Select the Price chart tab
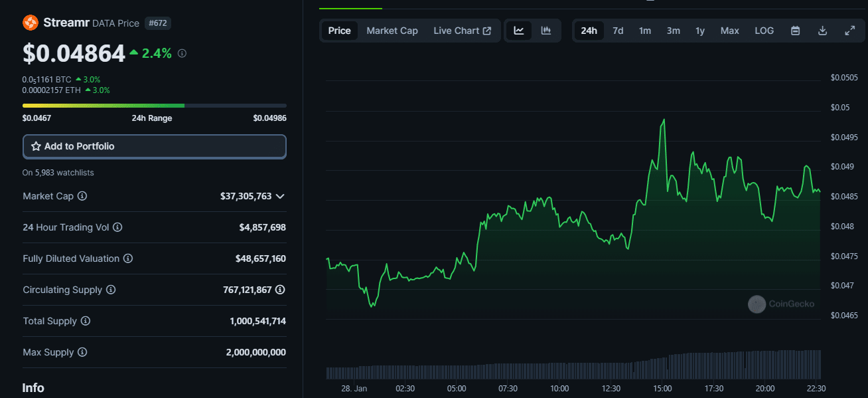Viewport: 868px width, 398px height. [x=339, y=31]
